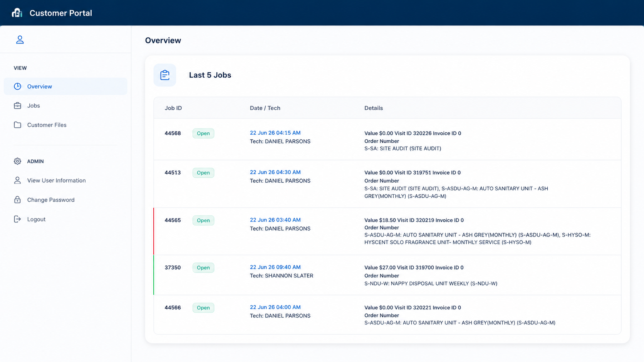
Task: Click Tech: DANIEL PARSONS for job 44568
Action: 280,142
